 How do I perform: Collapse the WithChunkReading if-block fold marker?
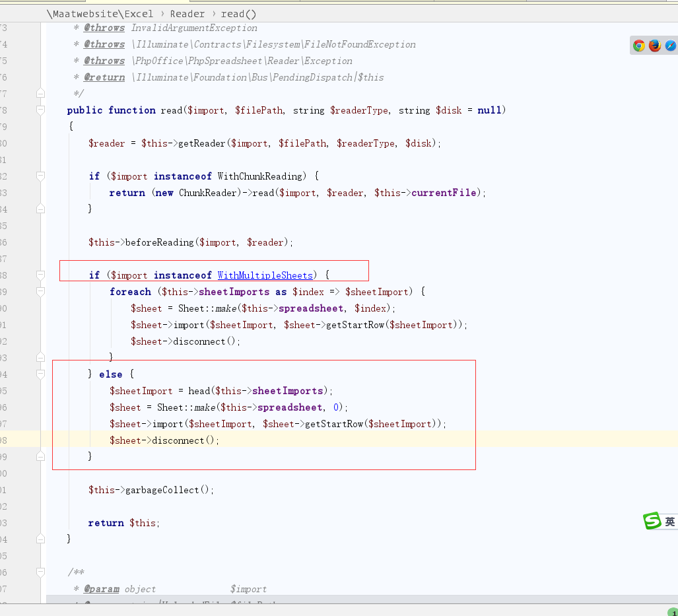(41, 176)
